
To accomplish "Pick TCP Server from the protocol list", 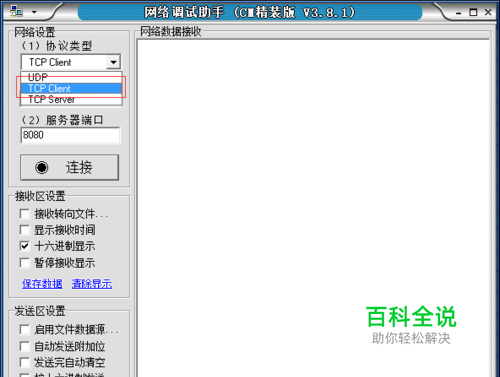I will (71, 99).
